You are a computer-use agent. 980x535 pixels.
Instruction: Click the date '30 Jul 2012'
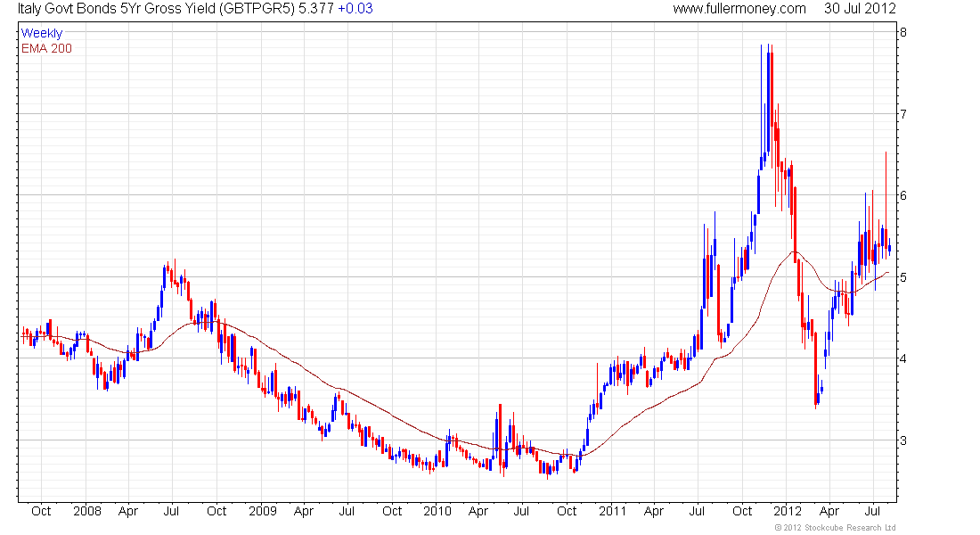[x=860, y=9]
